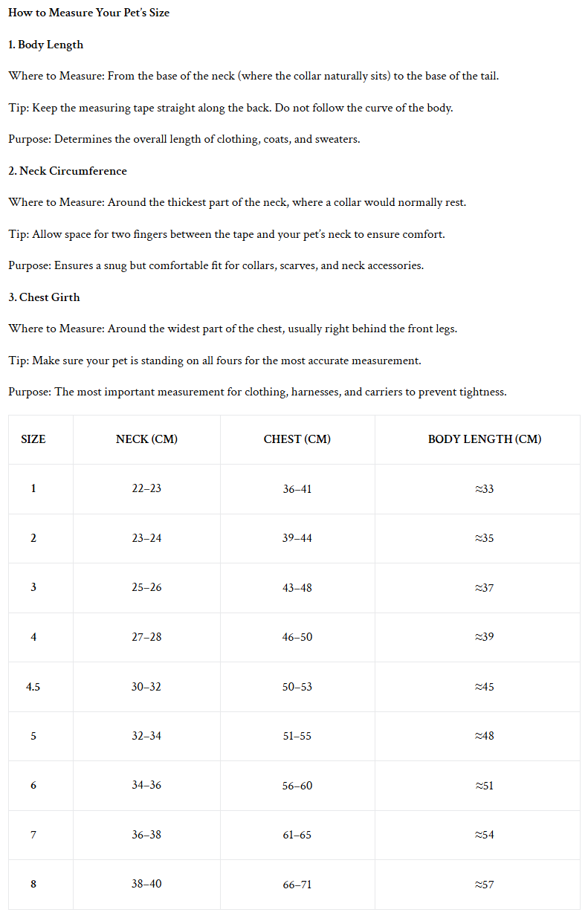588x921 pixels.
Task: Click the CHEST (CM) column header
Action: point(297,439)
